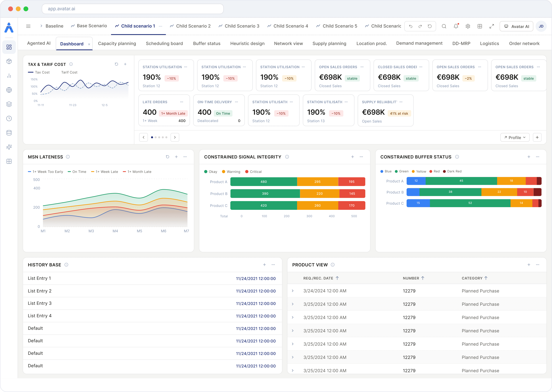Refresh the MSN Lateness widget
The image size is (552, 392).
click(x=167, y=157)
